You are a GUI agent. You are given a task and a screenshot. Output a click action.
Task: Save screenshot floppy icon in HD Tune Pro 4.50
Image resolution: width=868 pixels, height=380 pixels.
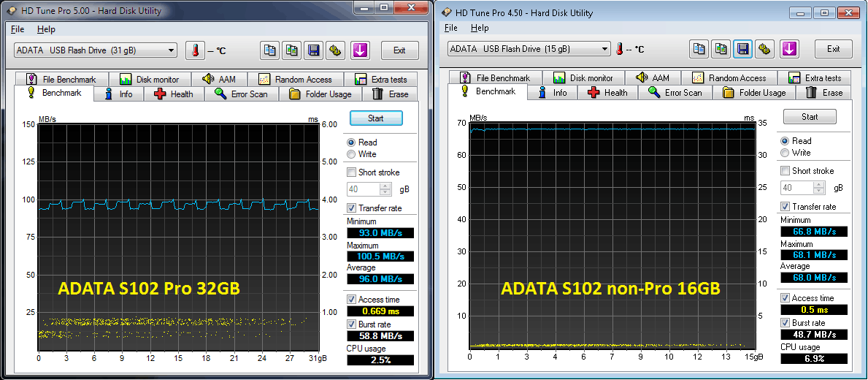click(x=743, y=49)
